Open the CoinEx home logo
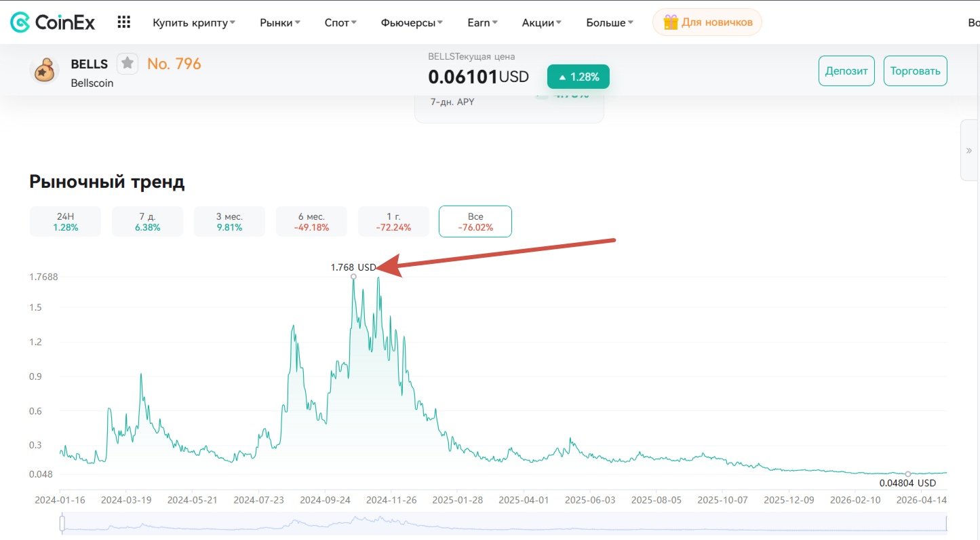Viewport: 980px width, 540px height. [x=53, y=22]
